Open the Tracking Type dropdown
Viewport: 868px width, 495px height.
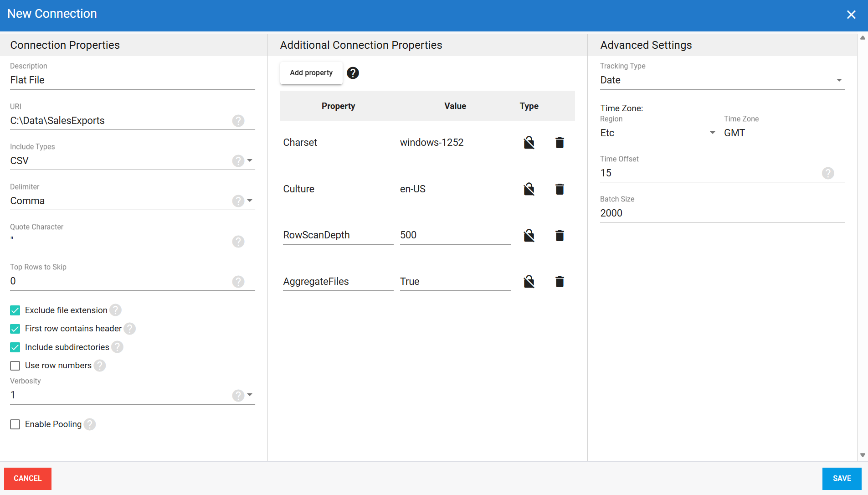pyautogui.click(x=722, y=80)
